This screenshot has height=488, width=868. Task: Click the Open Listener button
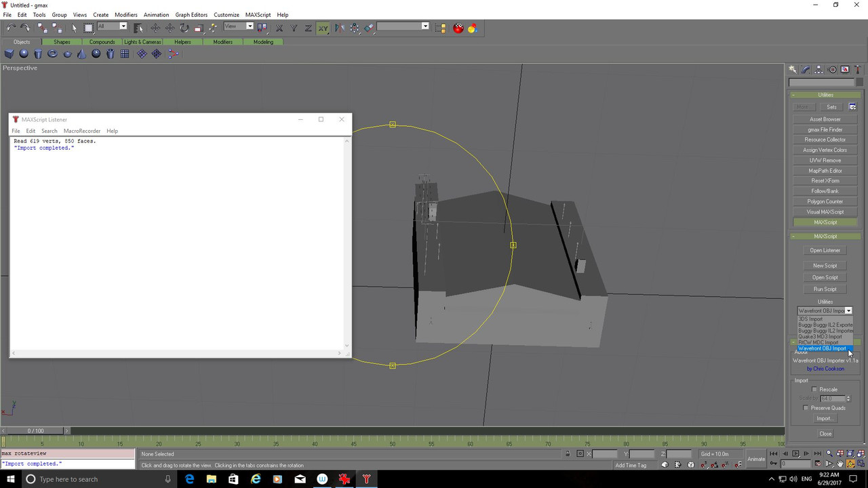coord(825,251)
